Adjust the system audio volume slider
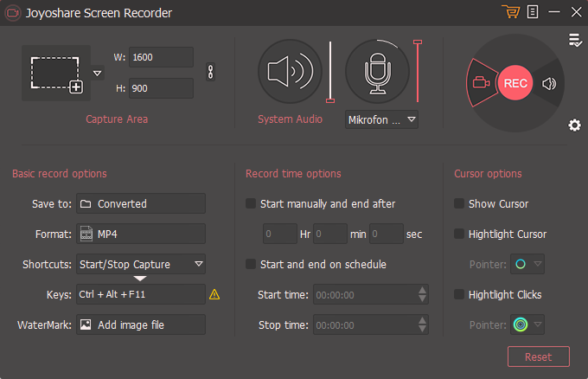 coord(330,72)
